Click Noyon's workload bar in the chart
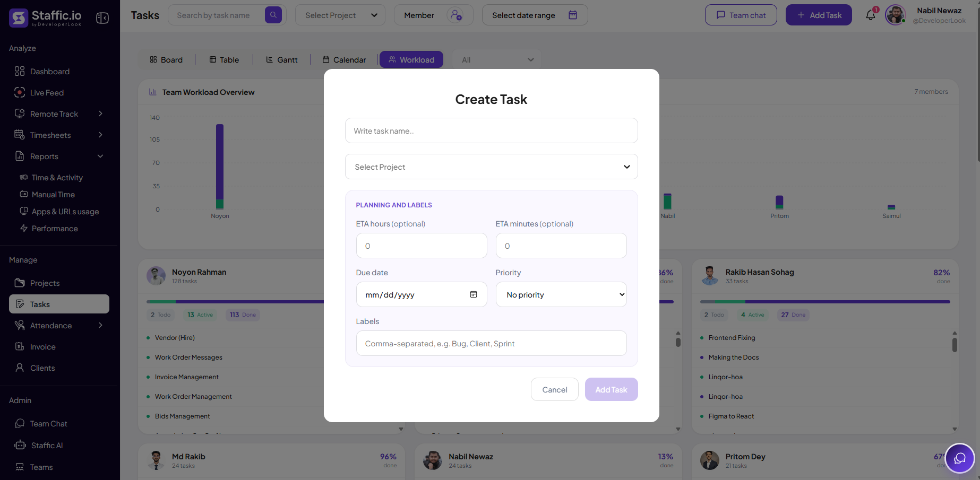Screen dimensions: 980x480 click(x=220, y=167)
